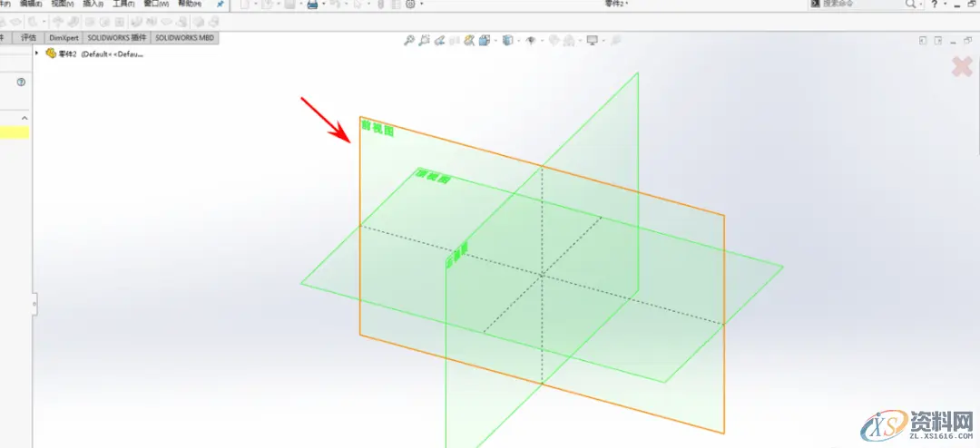Collapse the left panel section chevron
Viewport: 980px width, 448px height.
tap(24, 118)
